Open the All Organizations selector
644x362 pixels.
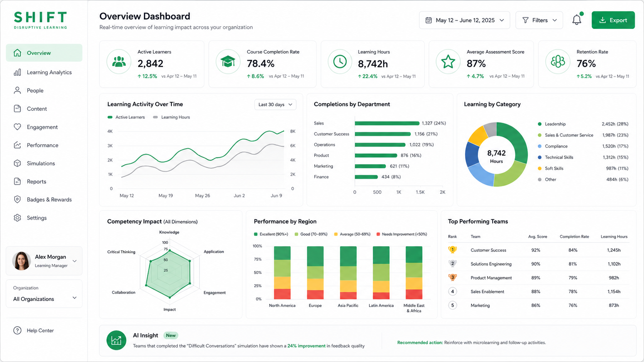44,294
